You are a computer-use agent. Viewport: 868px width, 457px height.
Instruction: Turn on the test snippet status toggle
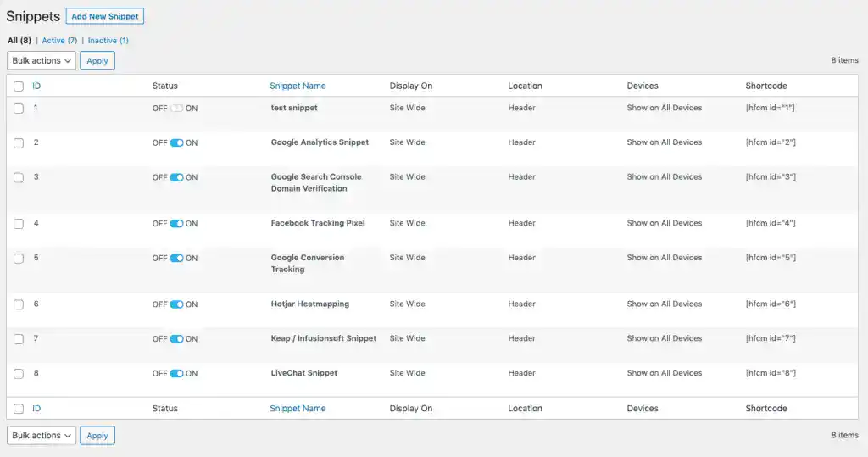tap(176, 109)
